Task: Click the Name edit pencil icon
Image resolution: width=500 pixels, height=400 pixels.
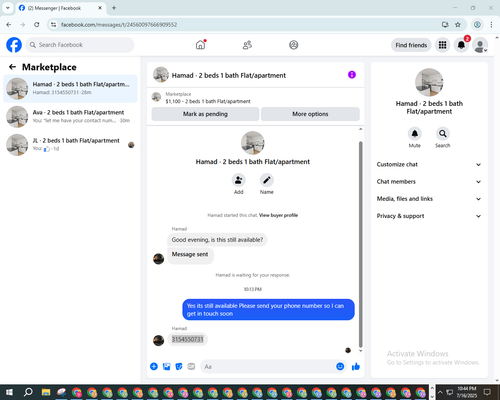Action: click(267, 180)
